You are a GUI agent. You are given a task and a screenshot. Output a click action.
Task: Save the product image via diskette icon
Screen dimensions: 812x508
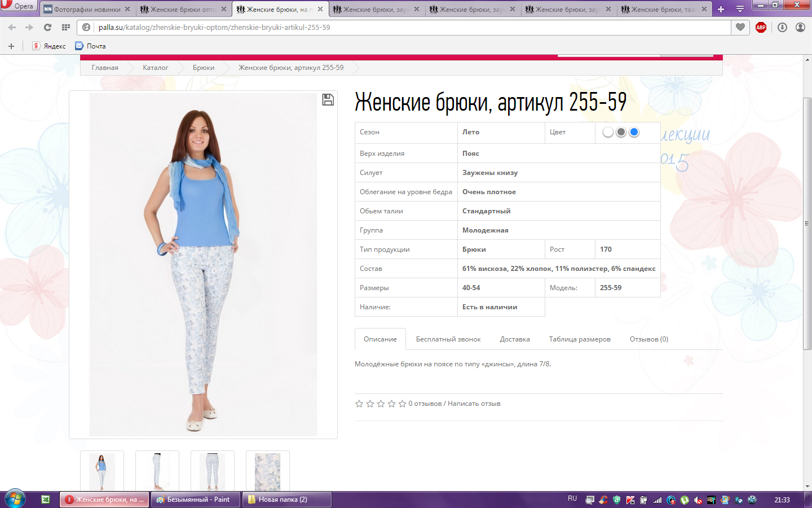point(328,100)
